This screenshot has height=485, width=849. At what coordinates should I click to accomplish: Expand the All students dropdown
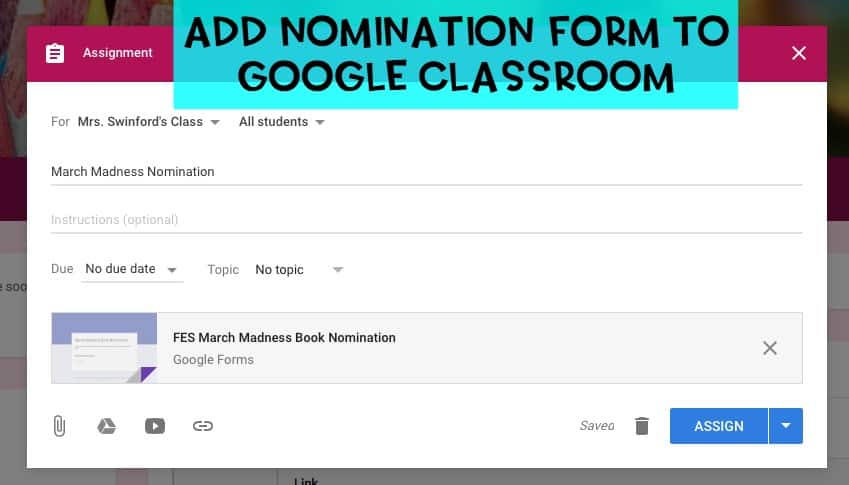tap(282, 122)
